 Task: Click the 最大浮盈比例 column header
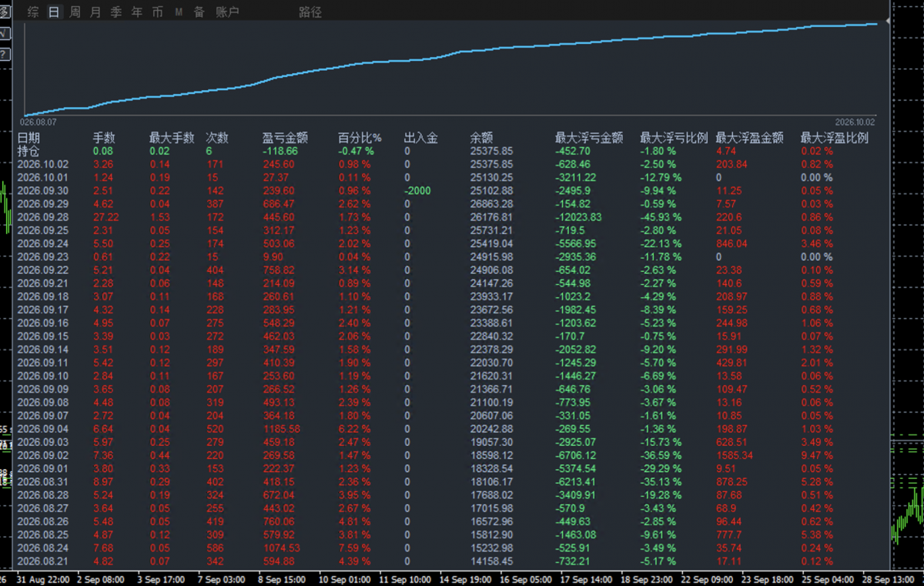point(835,138)
